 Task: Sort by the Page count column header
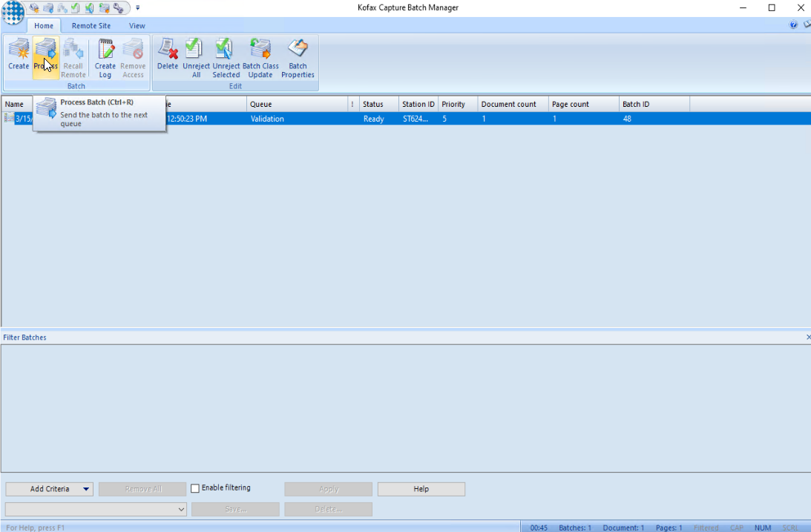[x=584, y=104]
